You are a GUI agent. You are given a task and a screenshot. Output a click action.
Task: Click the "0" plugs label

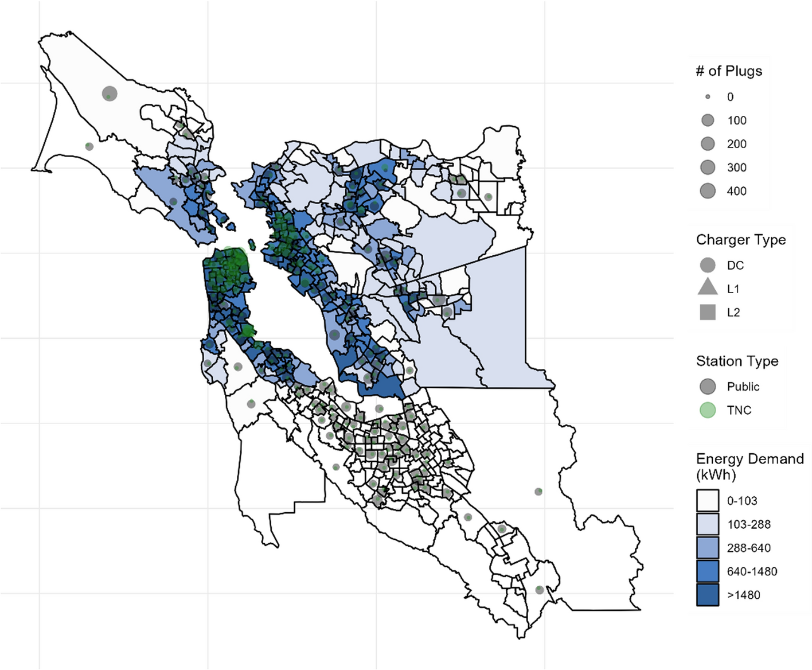pyautogui.click(x=730, y=97)
